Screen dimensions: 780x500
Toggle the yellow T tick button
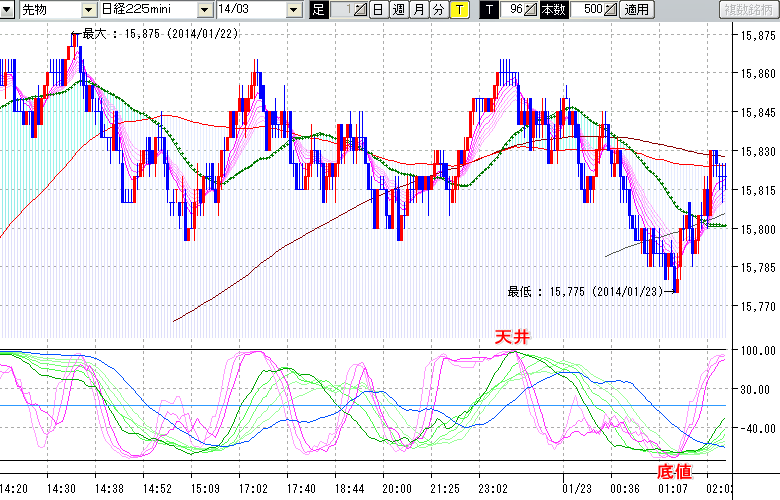[458, 10]
